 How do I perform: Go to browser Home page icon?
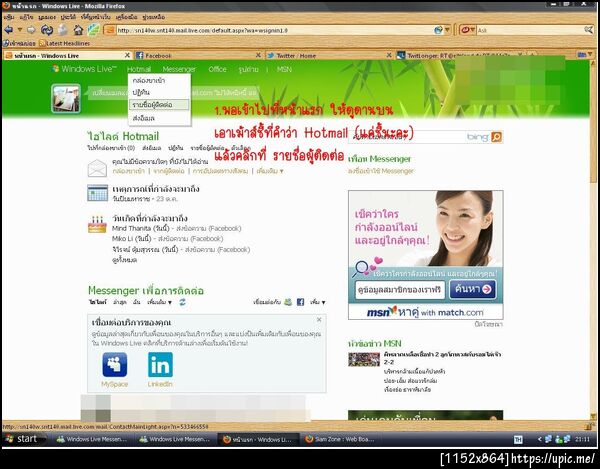click(78, 30)
